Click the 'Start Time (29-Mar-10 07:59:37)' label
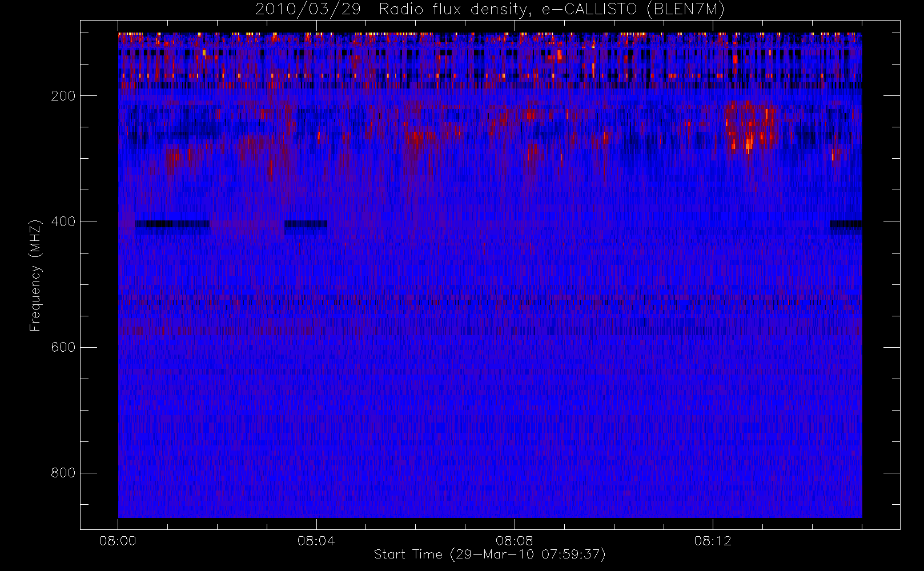This screenshot has height=571, width=924. pyautogui.click(x=489, y=554)
